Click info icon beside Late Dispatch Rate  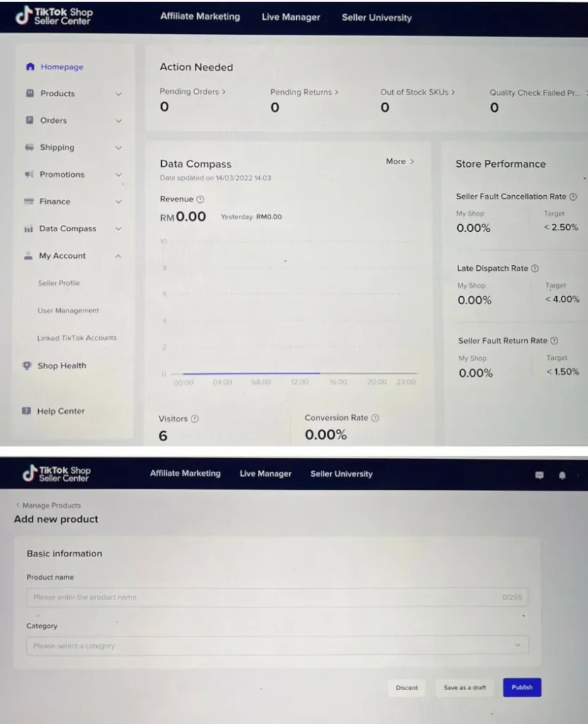tap(534, 269)
